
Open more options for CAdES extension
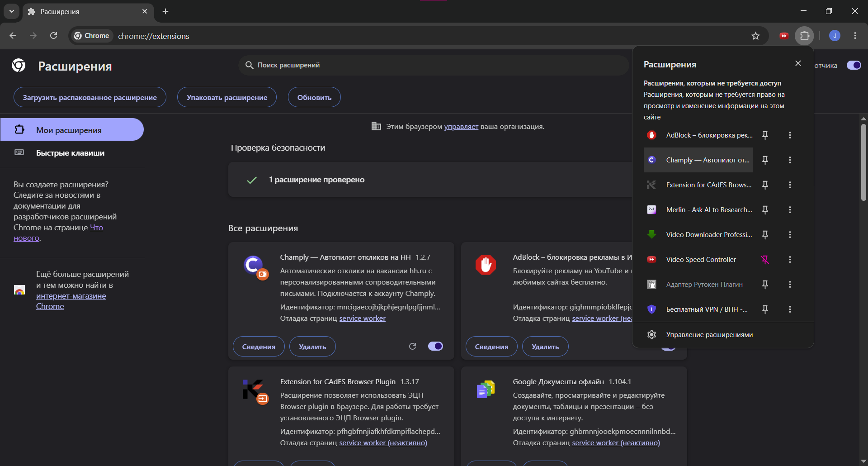point(790,185)
